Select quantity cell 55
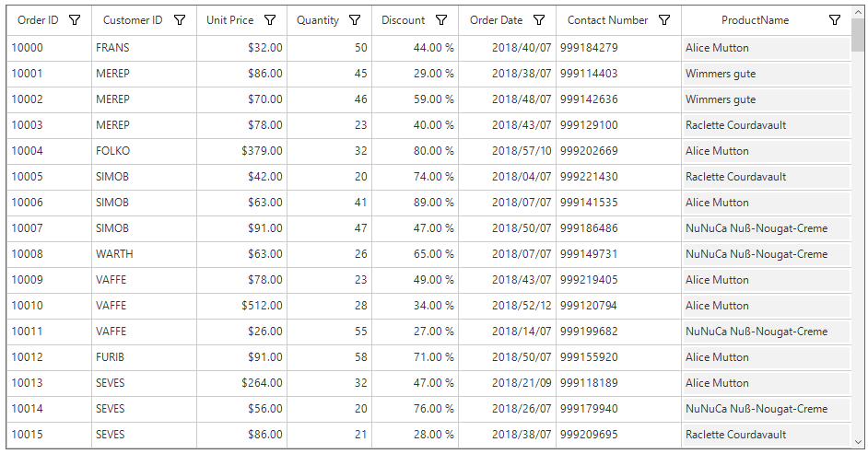Image resolution: width=868 pixels, height=454 pixels. 329,332
